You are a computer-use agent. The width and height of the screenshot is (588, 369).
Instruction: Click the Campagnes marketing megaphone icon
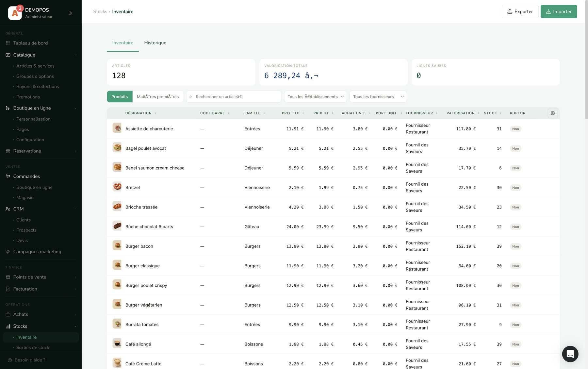coord(8,252)
